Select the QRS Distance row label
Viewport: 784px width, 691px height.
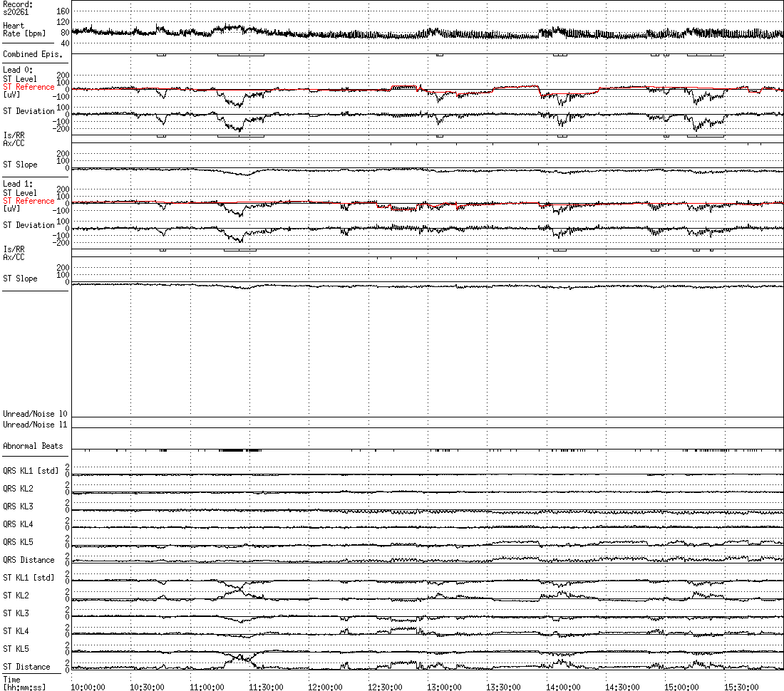[x=28, y=560]
